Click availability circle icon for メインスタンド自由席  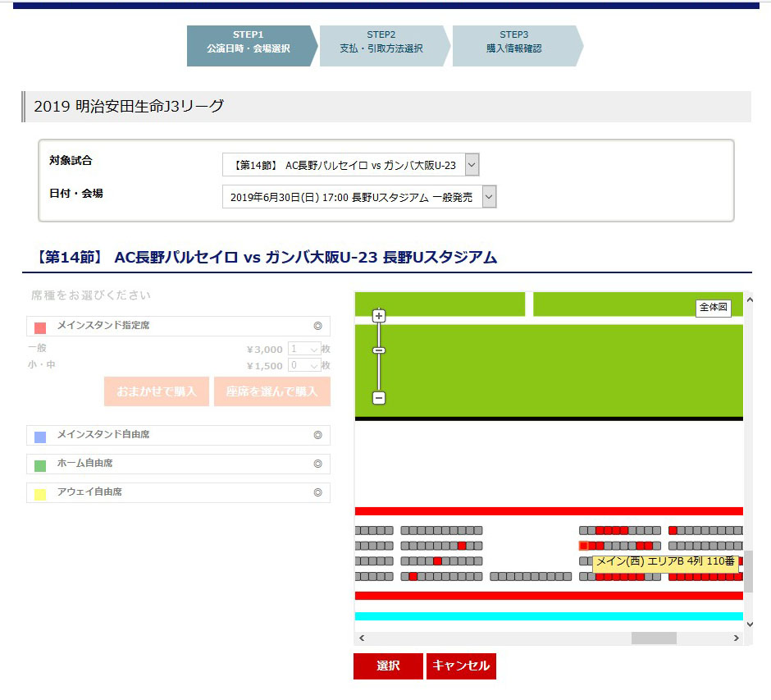coord(317,435)
